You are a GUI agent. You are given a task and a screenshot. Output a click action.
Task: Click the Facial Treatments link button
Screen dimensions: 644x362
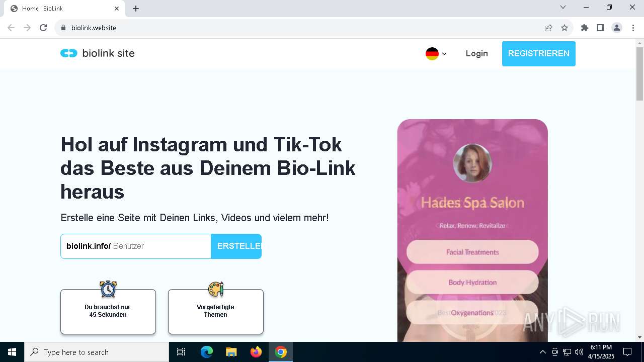472,252
